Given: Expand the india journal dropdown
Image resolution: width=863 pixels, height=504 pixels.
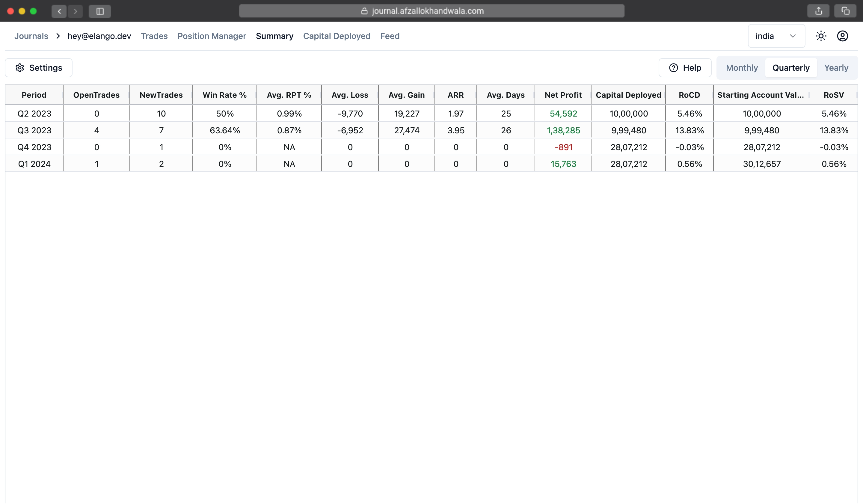Looking at the screenshot, I should click(776, 36).
